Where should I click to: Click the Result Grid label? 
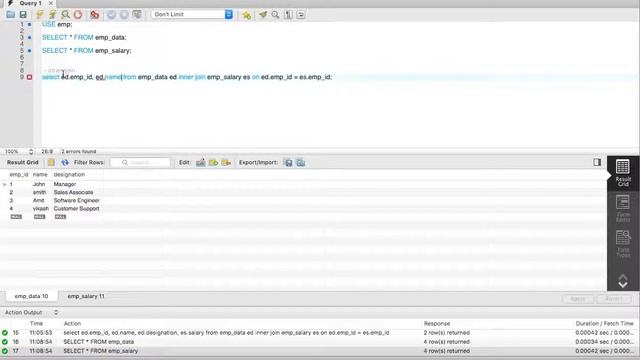coord(22,162)
